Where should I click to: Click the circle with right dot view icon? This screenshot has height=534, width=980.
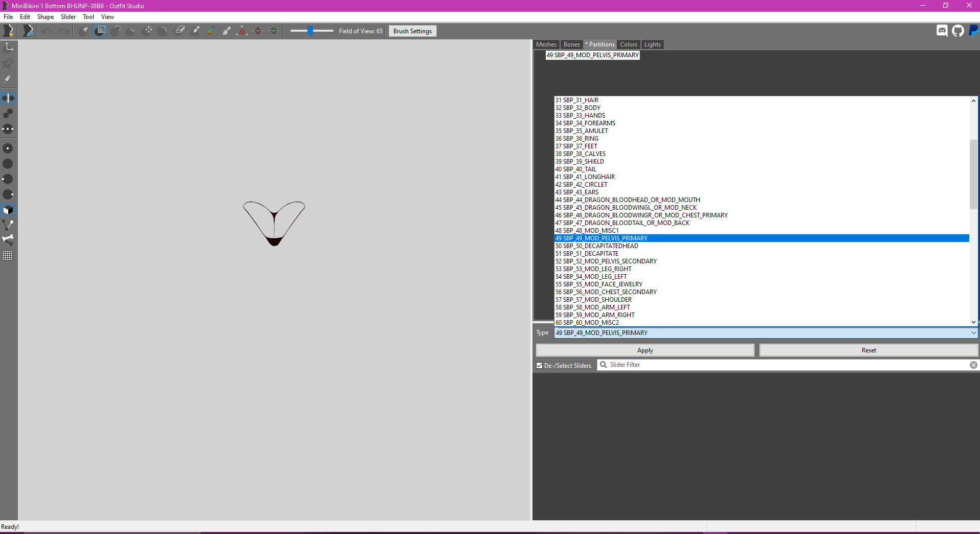(8, 194)
